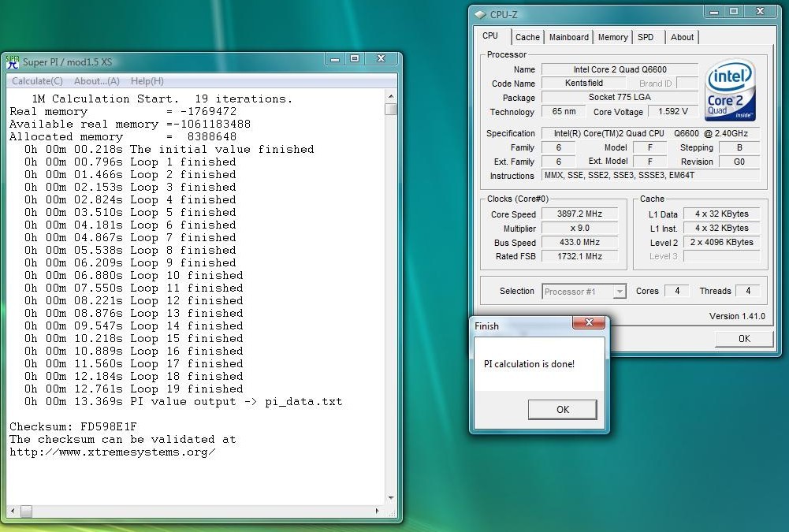Viewport: 789px width, 532px height.
Task: Click OK button in CPU-Z window
Action: click(x=744, y=339)
